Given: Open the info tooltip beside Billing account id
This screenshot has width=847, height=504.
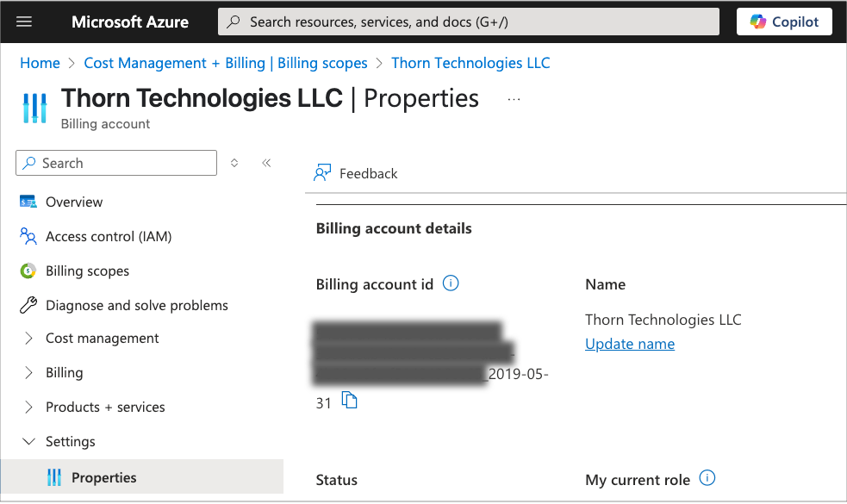Looking at the screenshot, I should click(450, 283).
